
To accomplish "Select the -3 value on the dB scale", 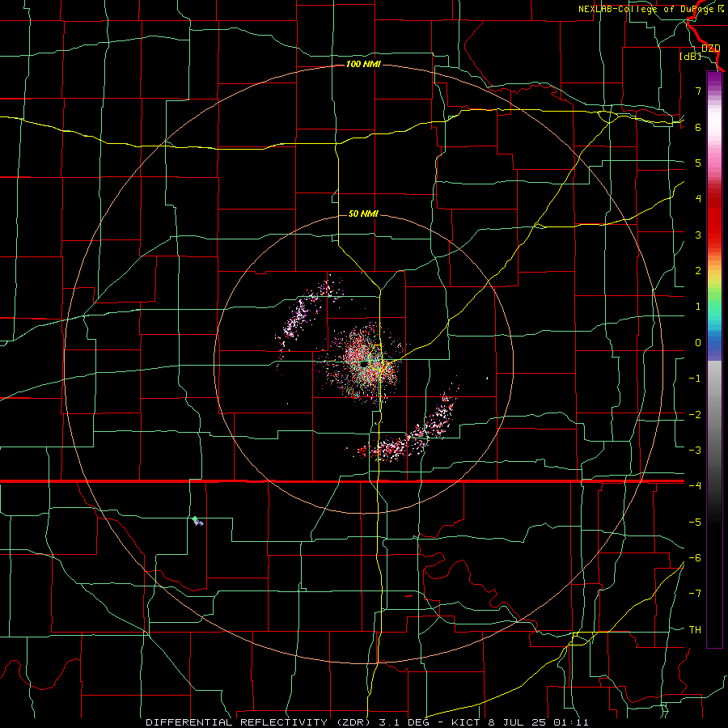I will click(695, 451).
